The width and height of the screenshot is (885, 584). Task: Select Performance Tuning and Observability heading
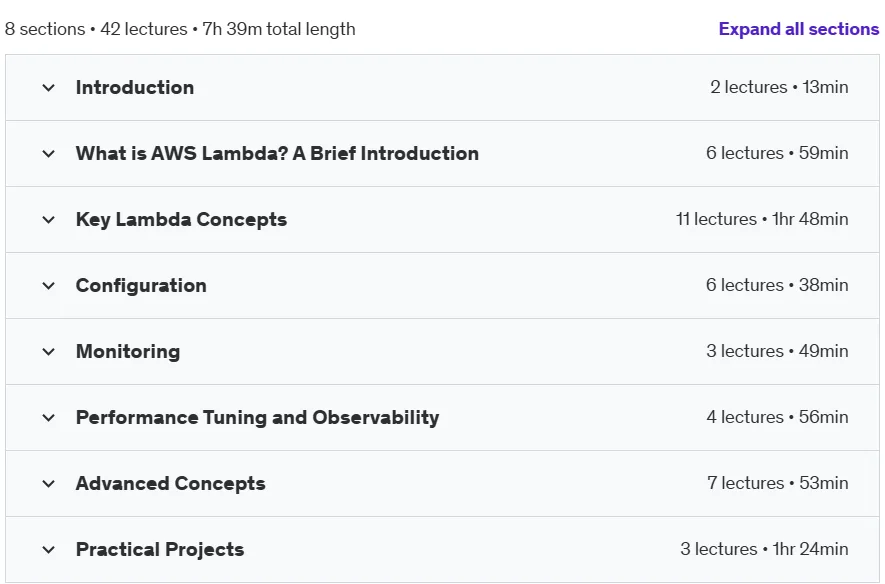tap(257, 418)
